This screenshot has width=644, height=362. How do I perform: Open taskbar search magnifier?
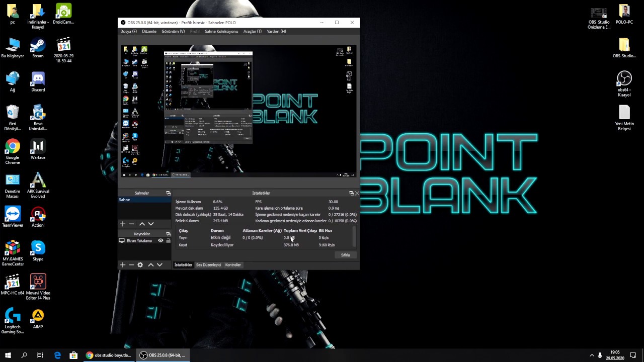point(24,355)
